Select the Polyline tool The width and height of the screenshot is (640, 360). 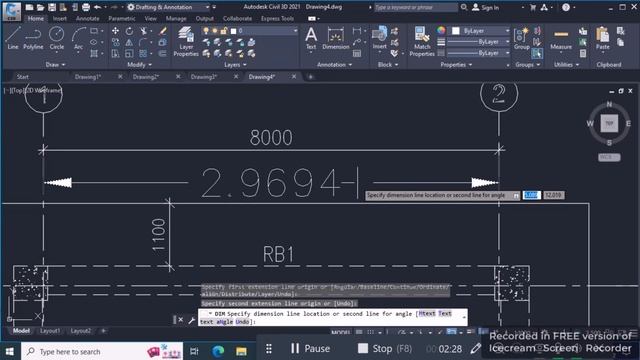[33, 38]
